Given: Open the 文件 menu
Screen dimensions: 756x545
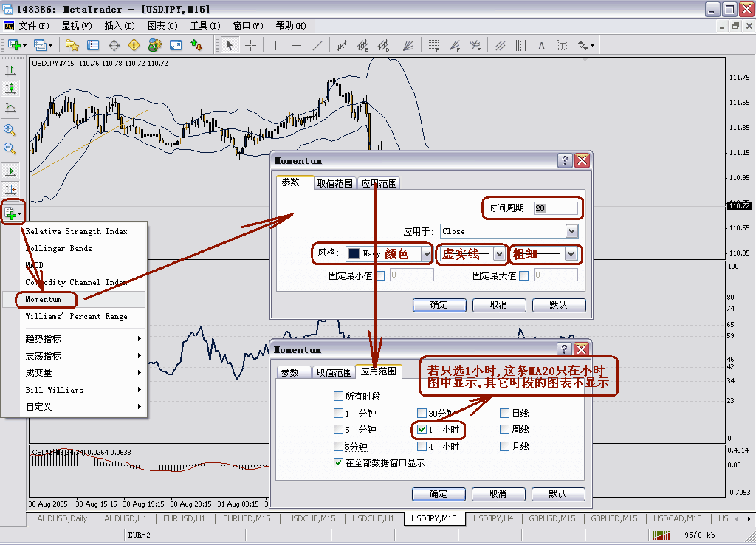Looking at the screenshot, I should (33, 26).
